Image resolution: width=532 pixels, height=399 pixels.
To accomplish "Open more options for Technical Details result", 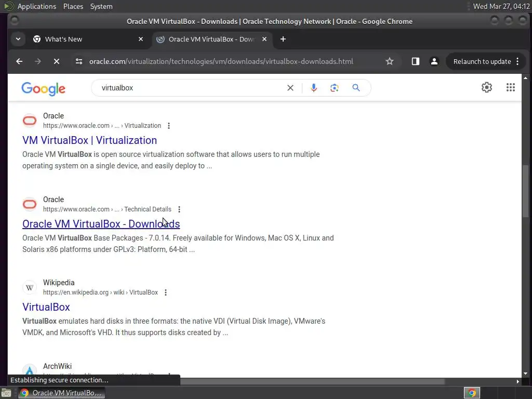I will tap(179, 209).
